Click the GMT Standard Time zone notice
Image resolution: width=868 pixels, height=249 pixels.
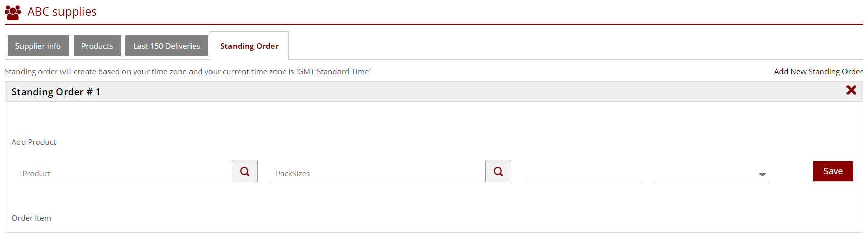pyautogui.click(x=187, y=72)
